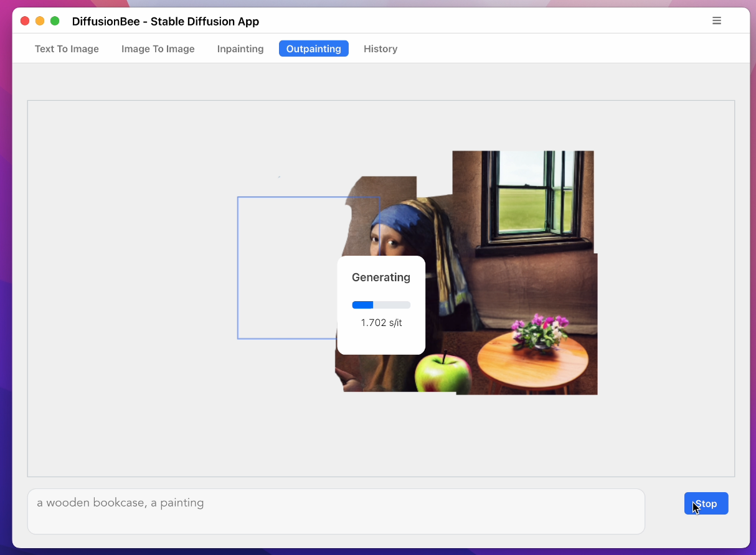Click the 1.702 s/it speed readout
756x555 pixels.
tap(380, 323)
